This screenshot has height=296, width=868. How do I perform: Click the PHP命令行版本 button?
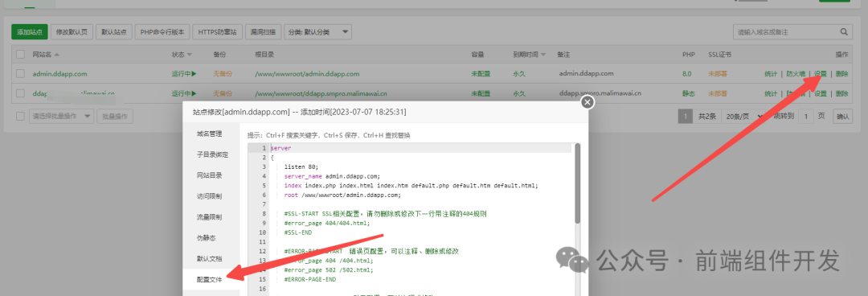(x=162, y=32)
